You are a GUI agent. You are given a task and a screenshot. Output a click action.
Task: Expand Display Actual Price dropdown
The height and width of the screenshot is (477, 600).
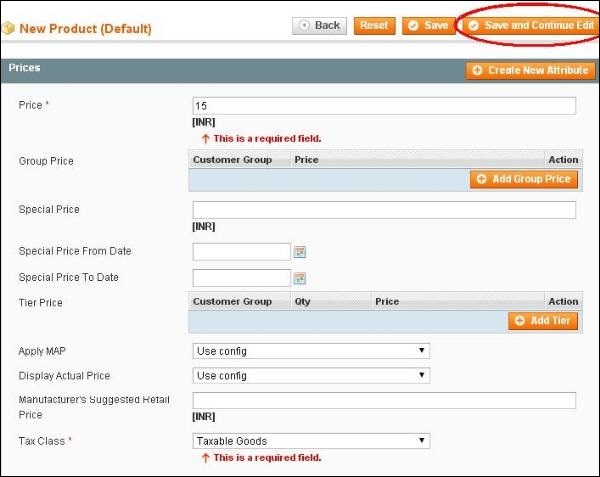tap(311, 376)
